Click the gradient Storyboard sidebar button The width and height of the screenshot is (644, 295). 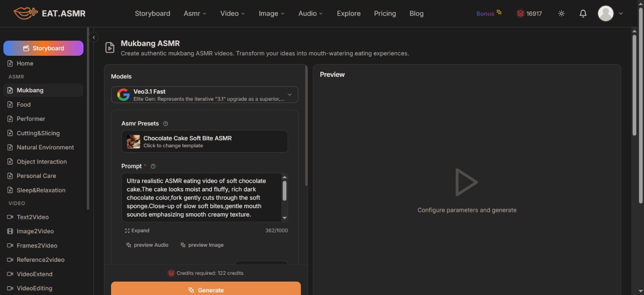click(x=44, y=48)
